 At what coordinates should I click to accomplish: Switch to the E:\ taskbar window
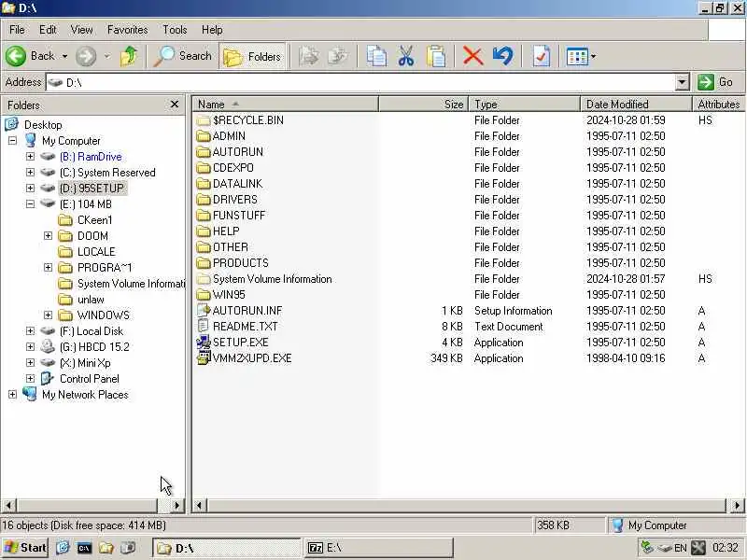pyautogui.click(x=379, y=548)
